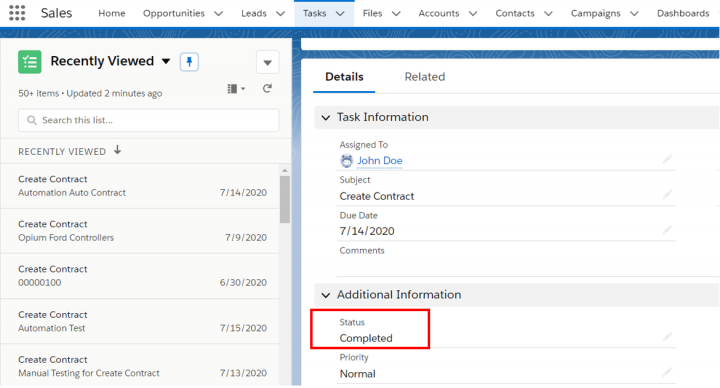The image size is (720, 388).
Task: Expand the Leads nav menu chevron
Action: click(x=280, y=14)
